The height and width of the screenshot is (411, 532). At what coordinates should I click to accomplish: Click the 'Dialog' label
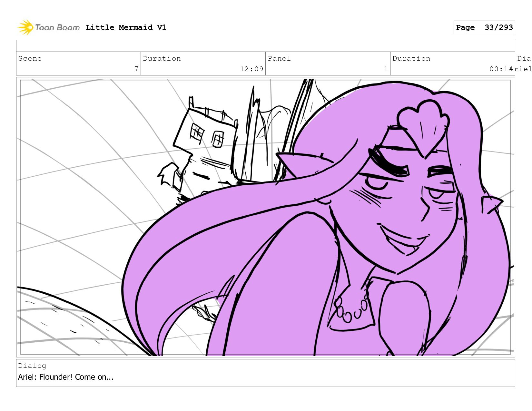pos(32,366)
